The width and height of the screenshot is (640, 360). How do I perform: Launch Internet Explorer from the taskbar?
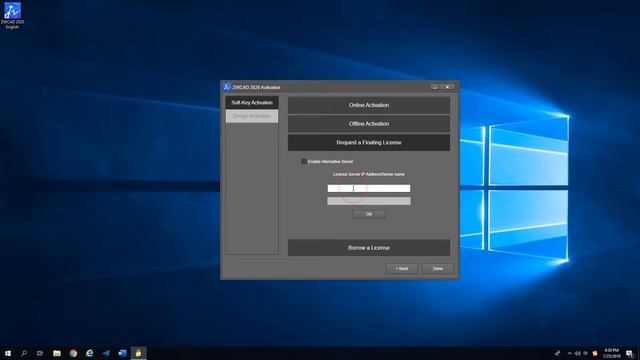89,353
